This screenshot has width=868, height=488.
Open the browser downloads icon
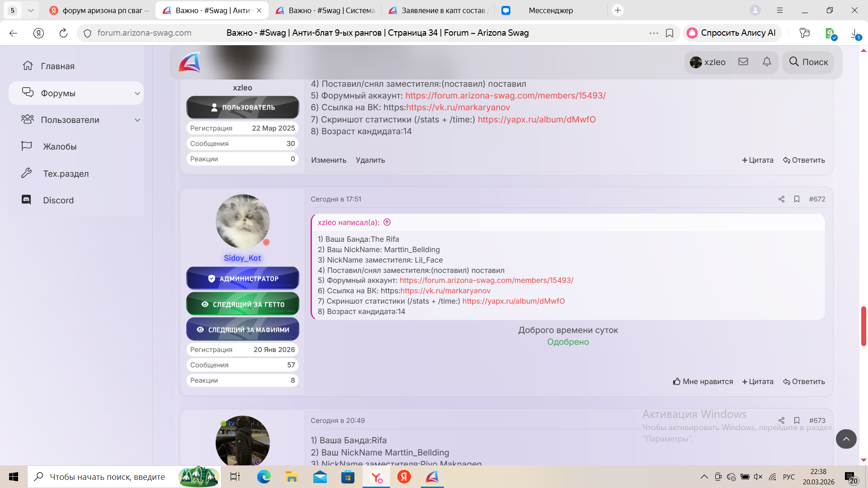855,33
